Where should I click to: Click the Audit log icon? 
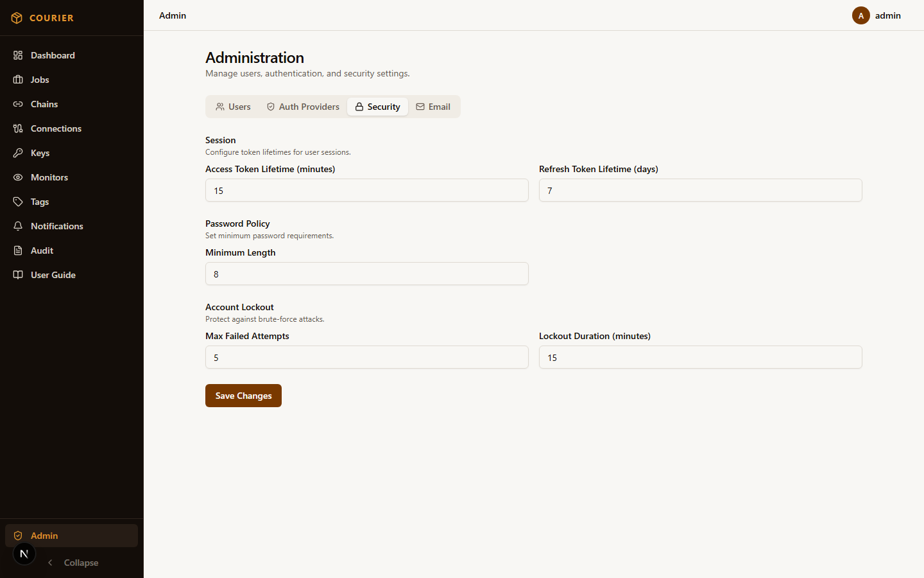tap(18, 250)
